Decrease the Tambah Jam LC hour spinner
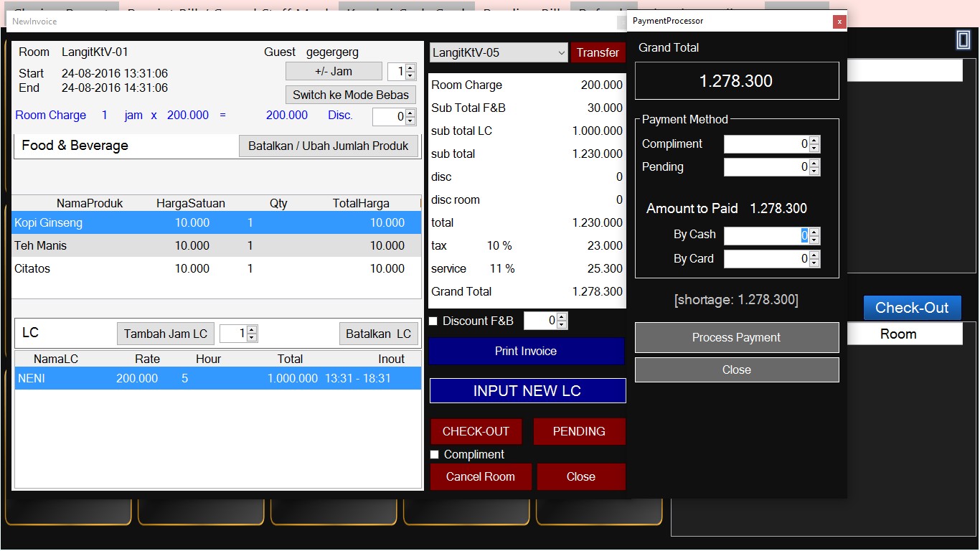Viewport: 980px width, 551px height. point(252,338)
